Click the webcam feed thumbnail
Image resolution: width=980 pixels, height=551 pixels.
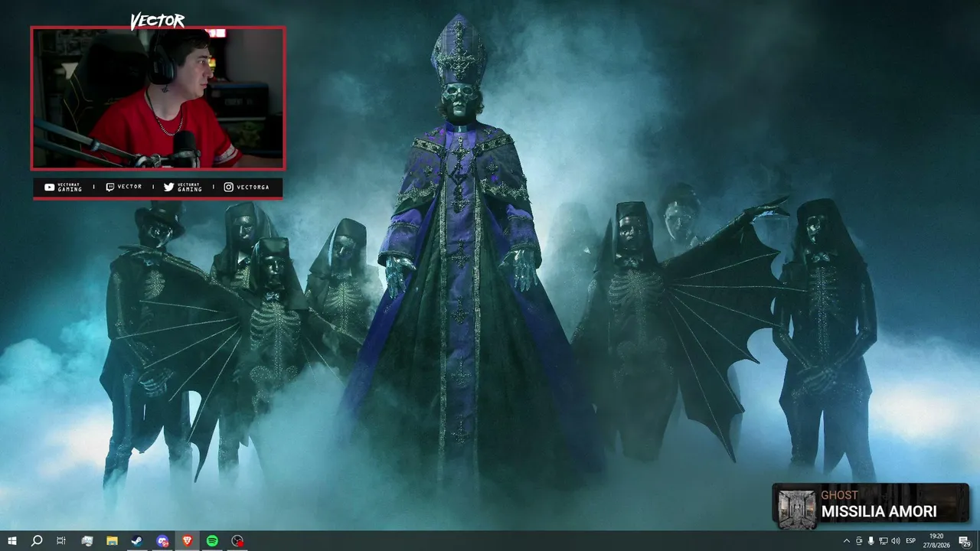point(158,98)
